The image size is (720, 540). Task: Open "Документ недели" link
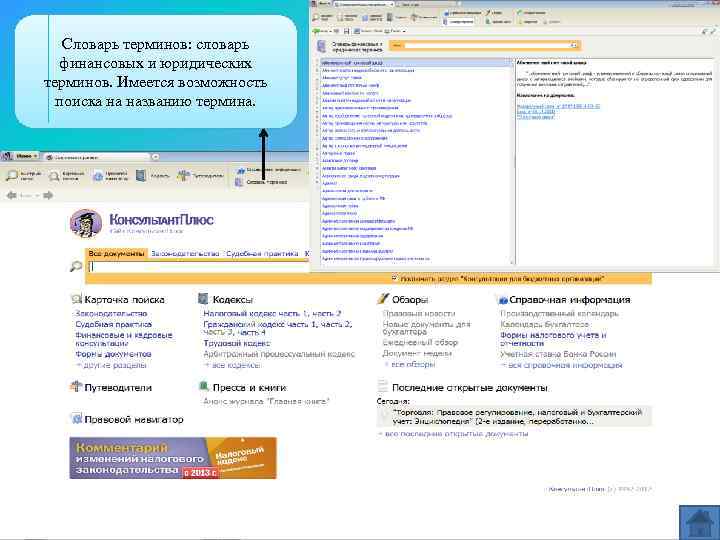tap(417, 354)
